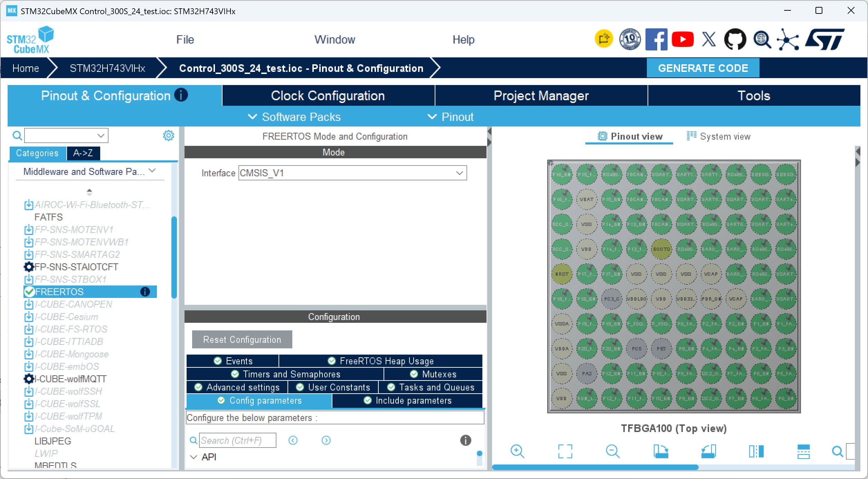Open the X social icon
Viewport: 868px width, 479px height.
709,39
